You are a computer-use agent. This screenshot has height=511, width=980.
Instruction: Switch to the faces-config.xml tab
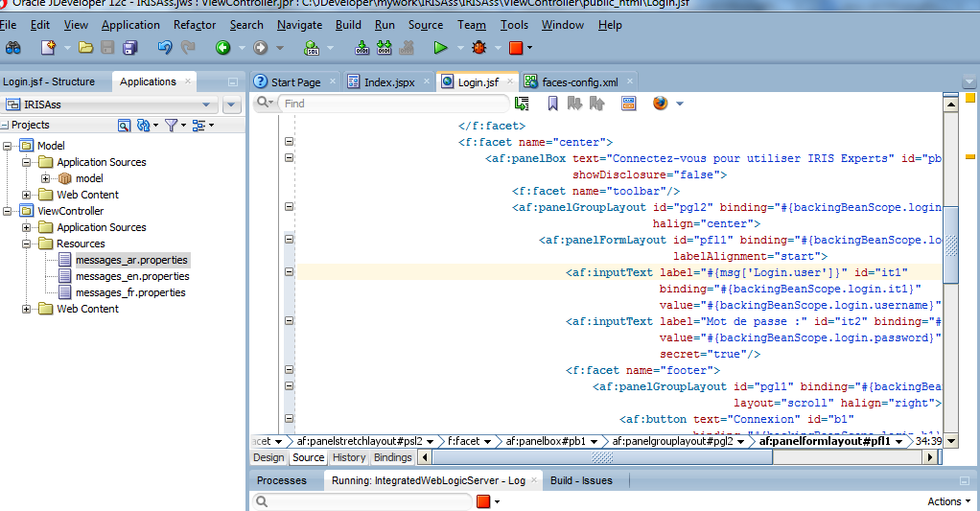pos(579,82)
